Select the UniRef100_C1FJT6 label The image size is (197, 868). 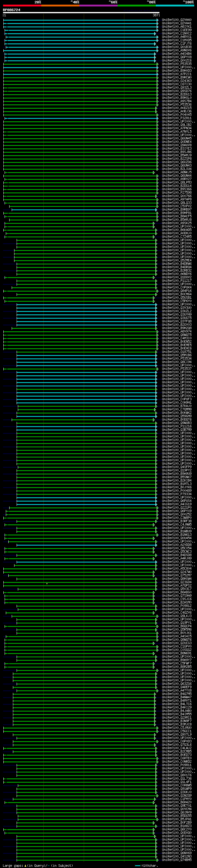[x=176, y=43]
